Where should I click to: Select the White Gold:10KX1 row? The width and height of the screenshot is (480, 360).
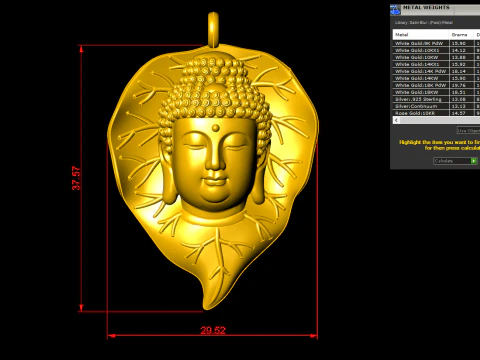coord(436,50)
